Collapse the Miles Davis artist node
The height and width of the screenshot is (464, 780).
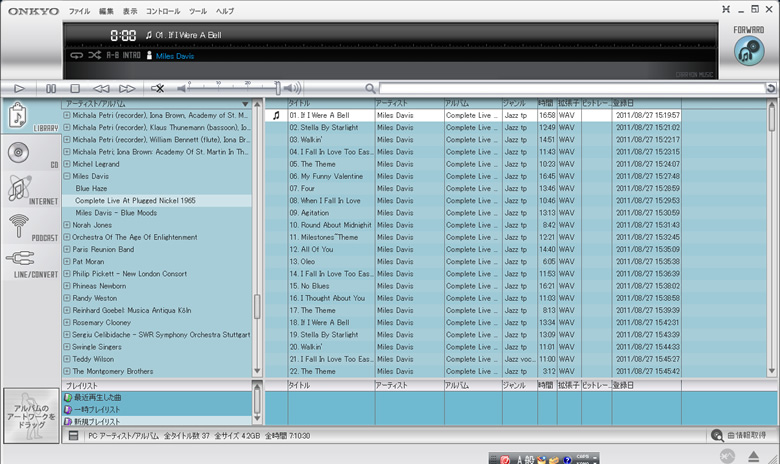pyautogui.click(x=67, y=176)
